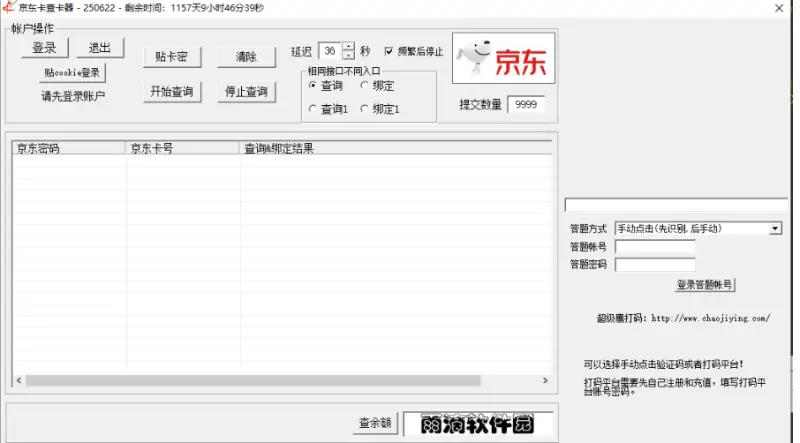The height and width of the screenshot is (443, 800).
Task: Close the window with X button
Action: pos(779,8)
